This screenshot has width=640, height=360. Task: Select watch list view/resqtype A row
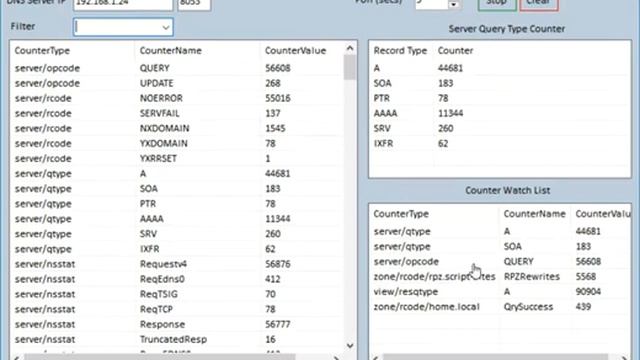(500, 292)
